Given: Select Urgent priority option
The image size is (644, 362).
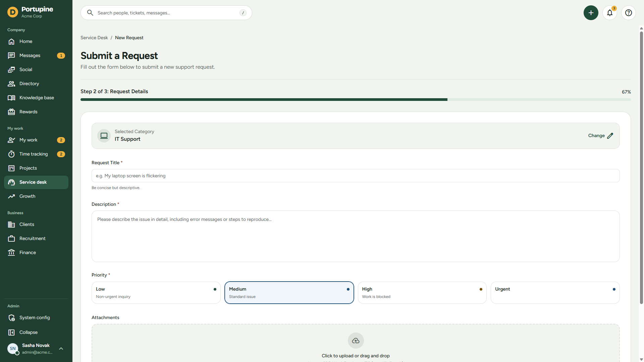Looking at the screenshot, I should point(555,293).
